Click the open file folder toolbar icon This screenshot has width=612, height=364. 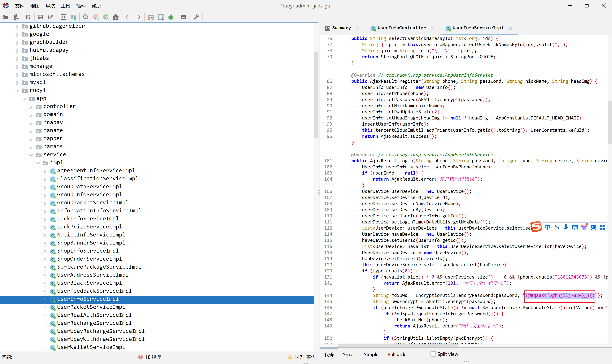5,17
